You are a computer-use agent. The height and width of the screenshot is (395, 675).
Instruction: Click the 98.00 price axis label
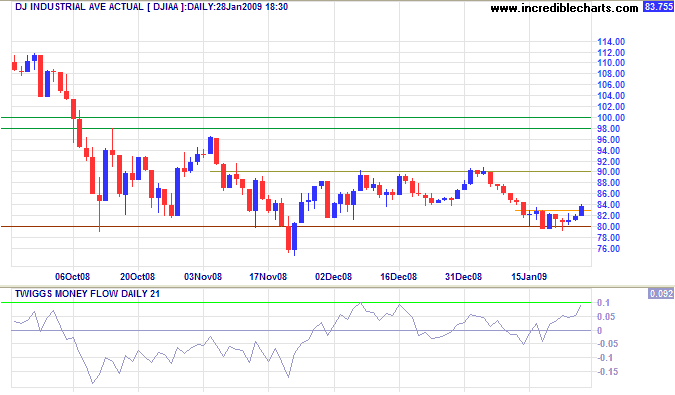(609, 129)
